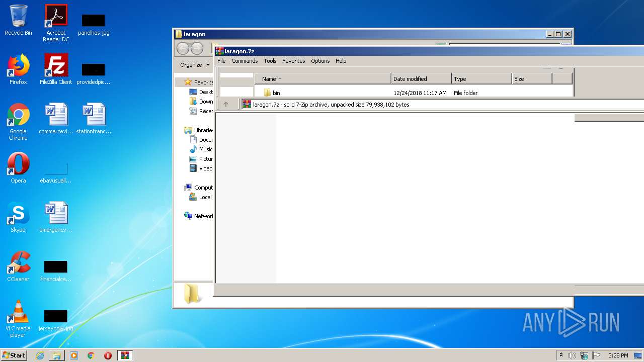Click the Start button
This screenshot has height=362, width=644.
tap(14, 355)
